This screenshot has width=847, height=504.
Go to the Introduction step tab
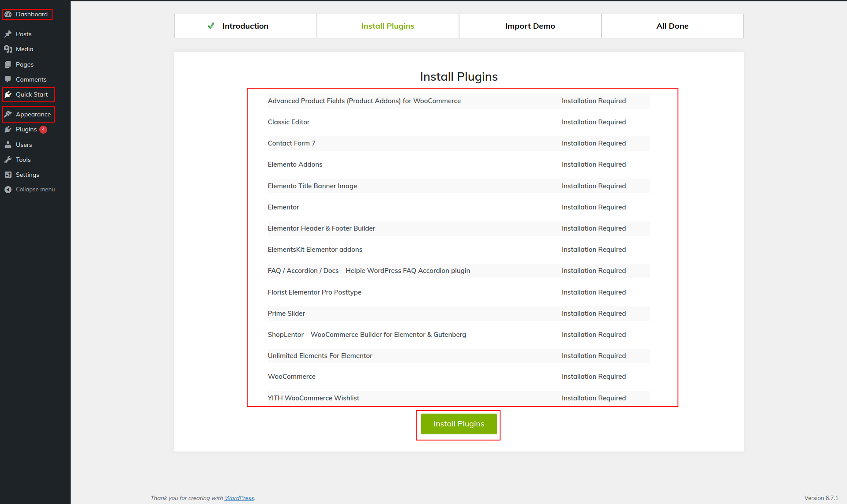click(245, 26)
